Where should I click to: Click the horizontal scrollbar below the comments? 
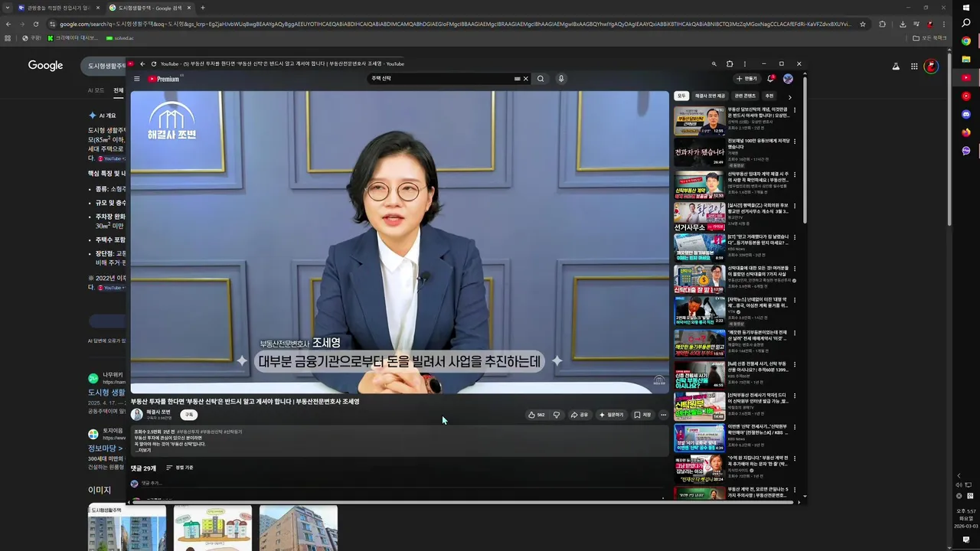point(463,502)
